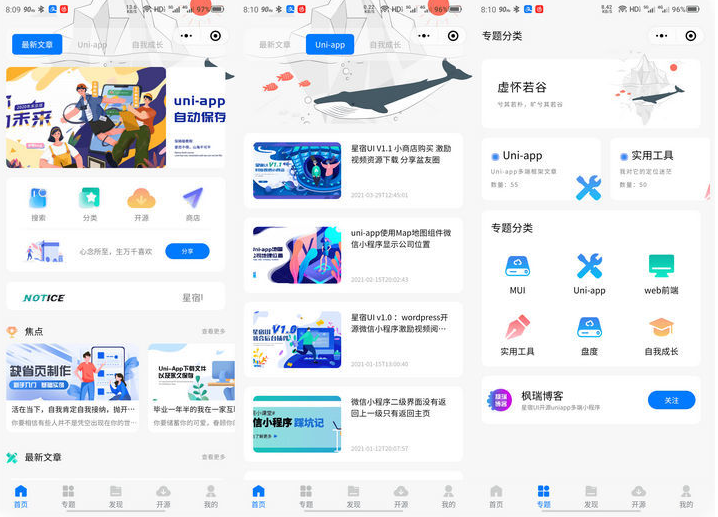
Task: Tap the 枫瑞博客 round avatar logo
Action: (500, 400)
